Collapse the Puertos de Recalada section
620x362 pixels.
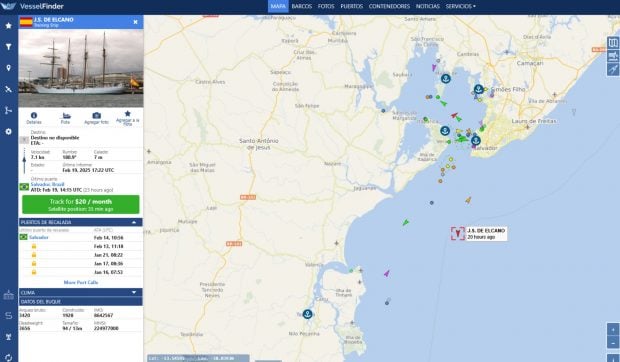134,222
